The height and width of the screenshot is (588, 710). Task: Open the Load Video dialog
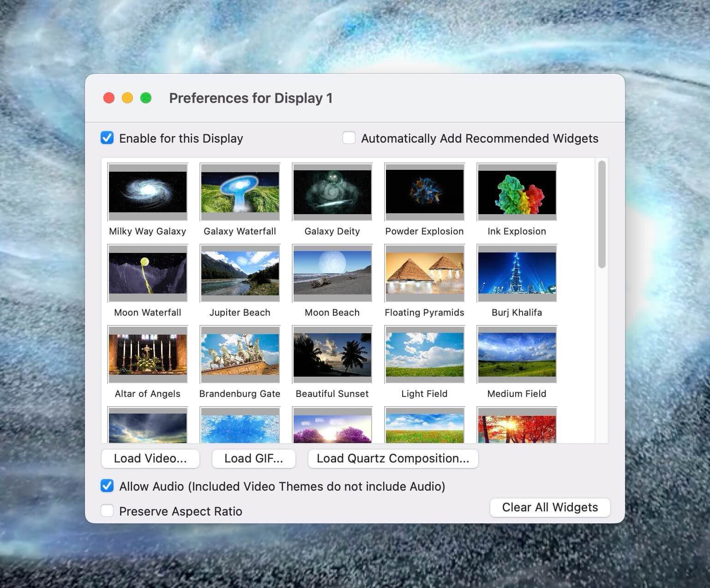[150, 458]
